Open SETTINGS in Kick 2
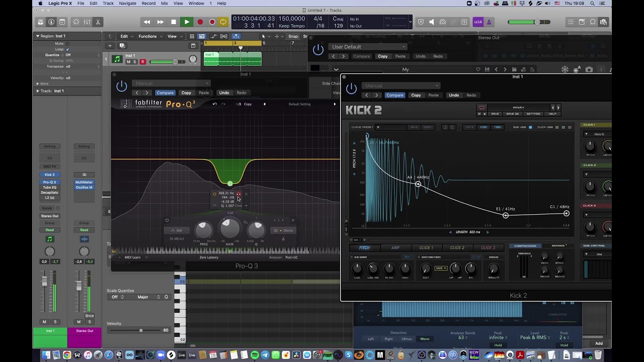Screen dimensions: 644x362 (533, 114)
